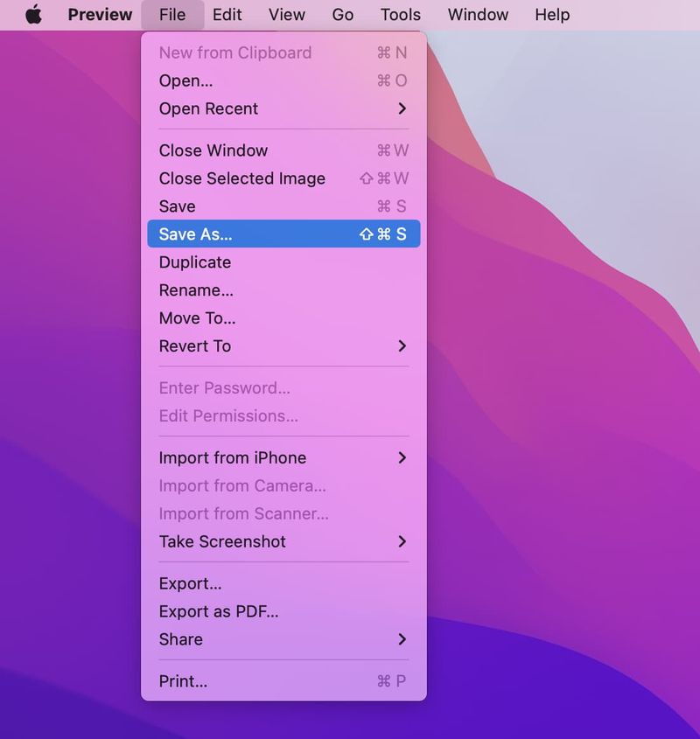
Task: Open the View menu
Action: coord(287,15)
